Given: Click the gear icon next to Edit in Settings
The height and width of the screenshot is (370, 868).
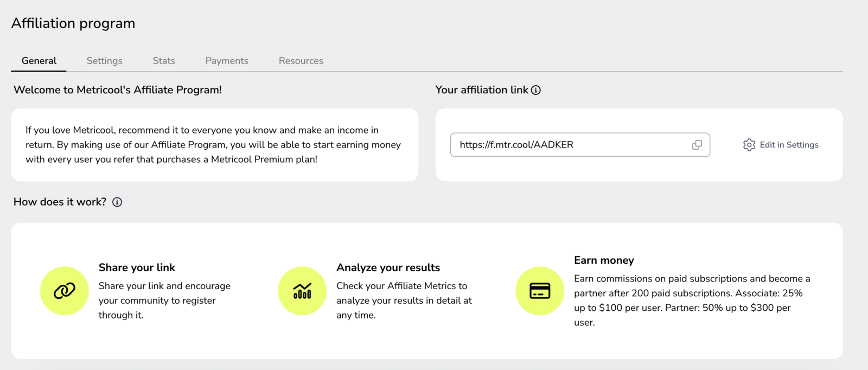Looking at the screenshot, I should pyautogui.click(x=749, y=145).
